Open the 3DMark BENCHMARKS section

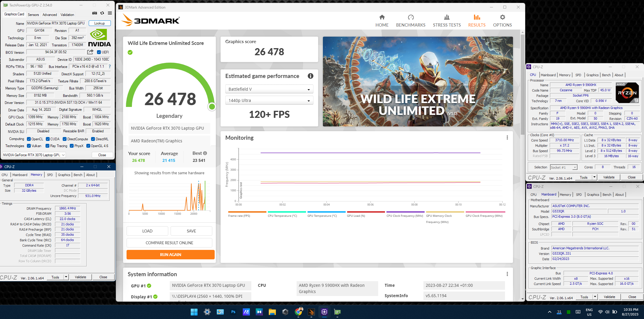click(411, 21)
